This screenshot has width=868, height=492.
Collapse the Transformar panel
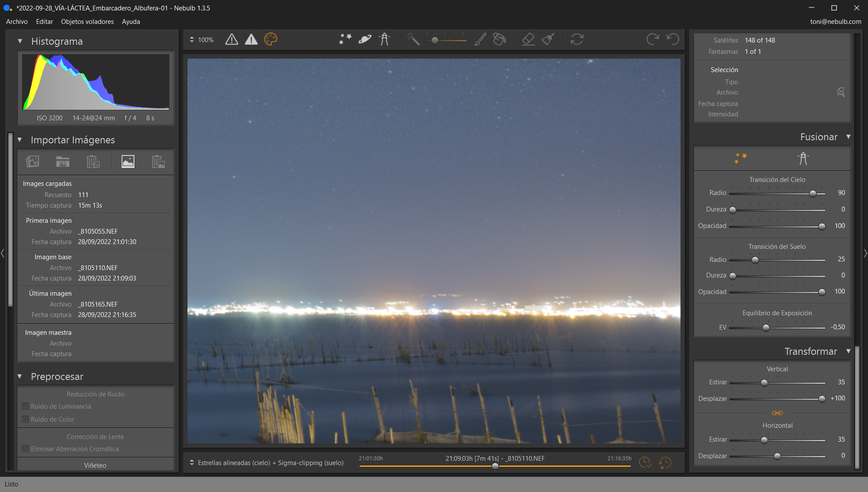(x=848, y=351)
